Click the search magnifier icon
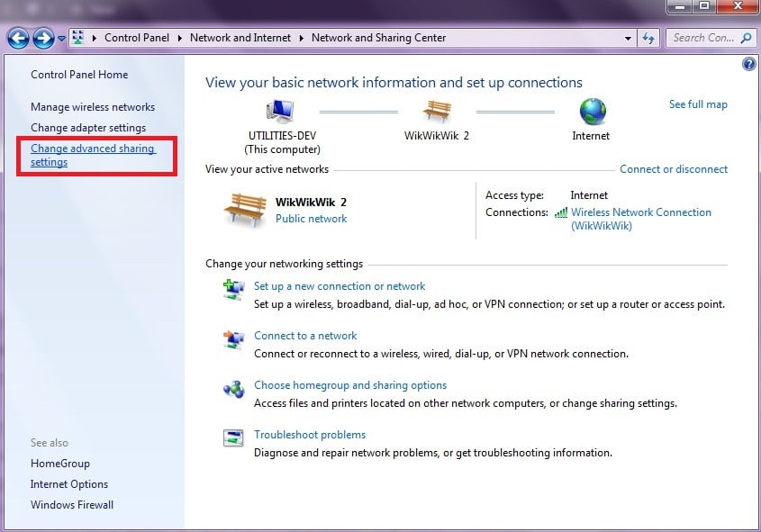 click(747, 38)
